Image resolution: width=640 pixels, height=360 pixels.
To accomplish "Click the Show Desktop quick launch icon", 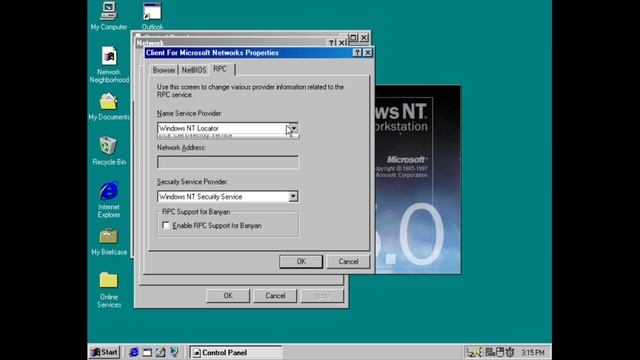I will coord(147,352).
